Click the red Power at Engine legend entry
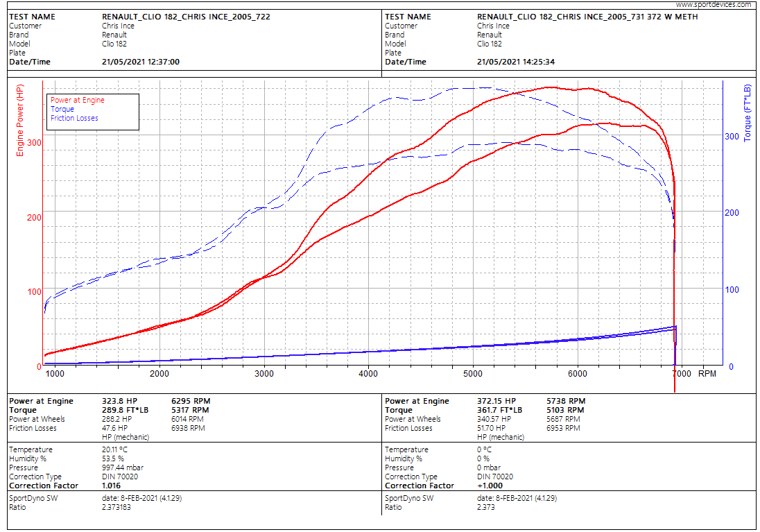Image resolution: width=760 pixels, height=532 pixels. pos(77,100)
